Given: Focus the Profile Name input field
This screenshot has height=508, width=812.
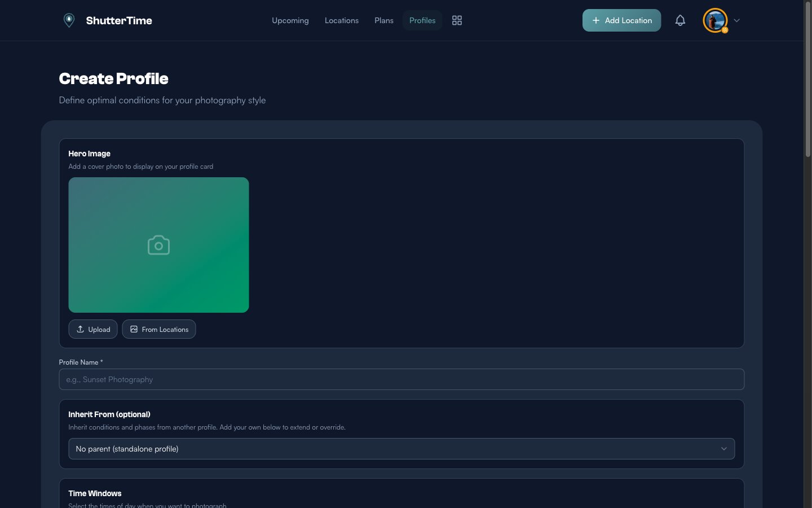Looking at the screenshot, I should (x=401, y=379).
